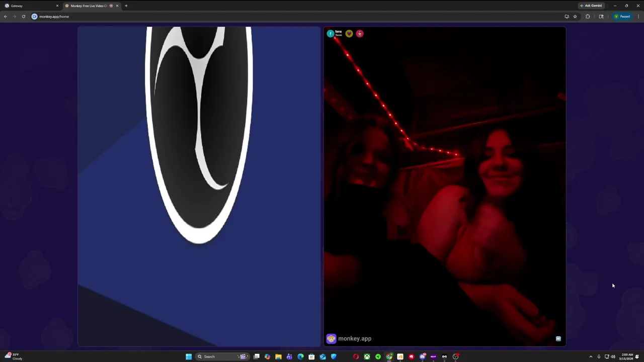Open the network icon in system tray
This screenshot has width=644, height=362.
pyautogui.click(x=606, y=356)
